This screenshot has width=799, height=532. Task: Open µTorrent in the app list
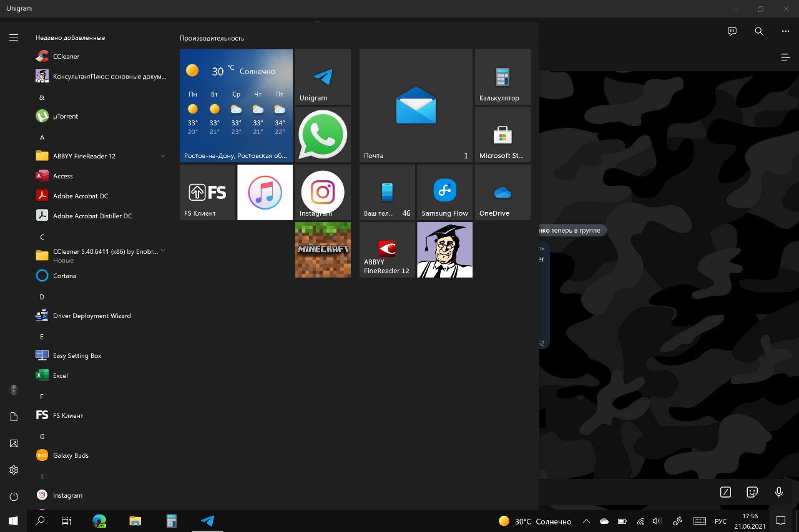click(x=100, y=116)
